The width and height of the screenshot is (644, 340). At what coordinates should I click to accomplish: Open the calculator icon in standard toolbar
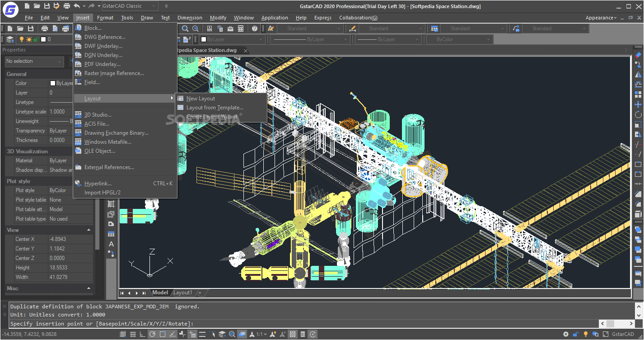click(x=241, y=28)
